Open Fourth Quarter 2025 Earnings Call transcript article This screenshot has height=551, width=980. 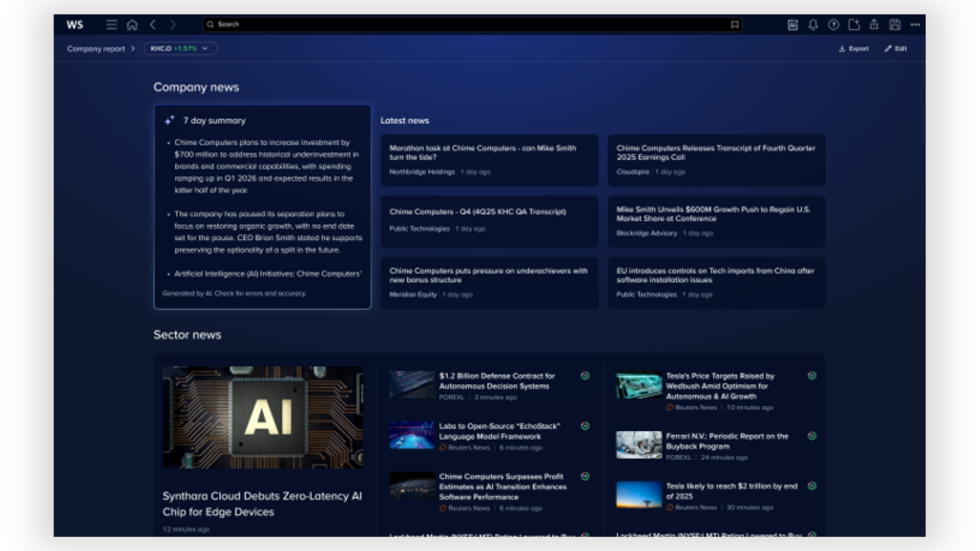[716, 160]
